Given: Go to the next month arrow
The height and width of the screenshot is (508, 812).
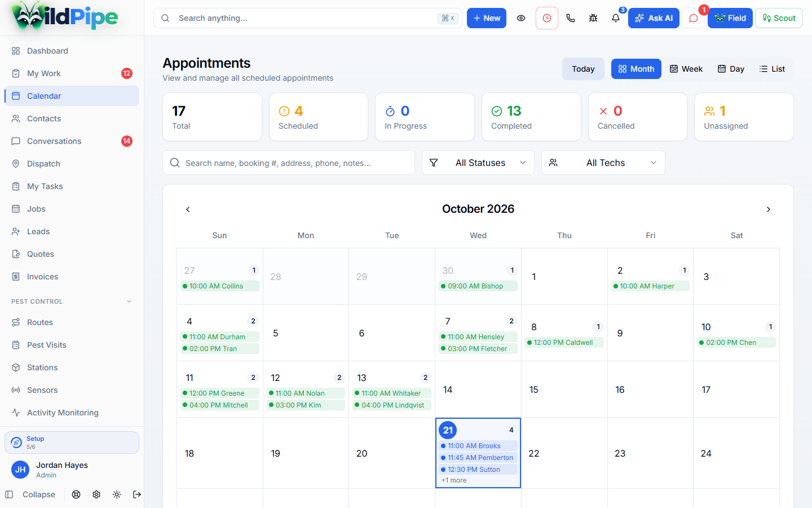Looking at the screenshot, I should 769,209.
